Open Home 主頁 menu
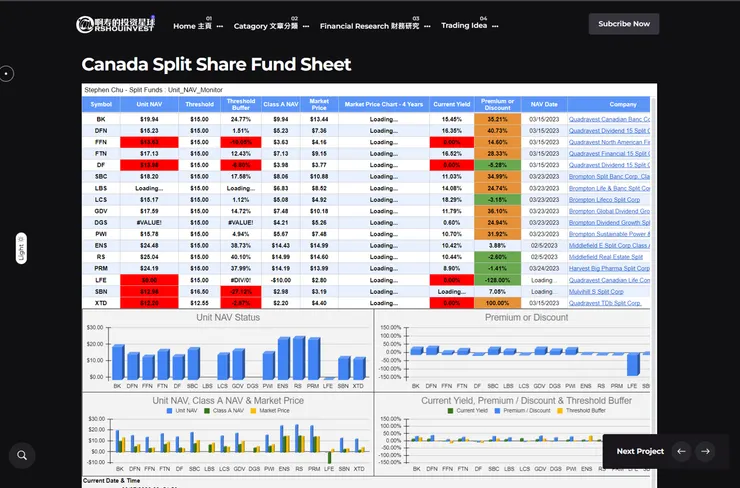 tap(192, 26)
